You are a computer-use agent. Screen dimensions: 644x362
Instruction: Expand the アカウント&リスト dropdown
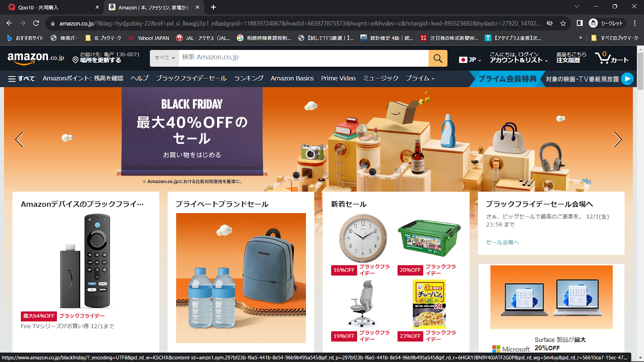518,58
